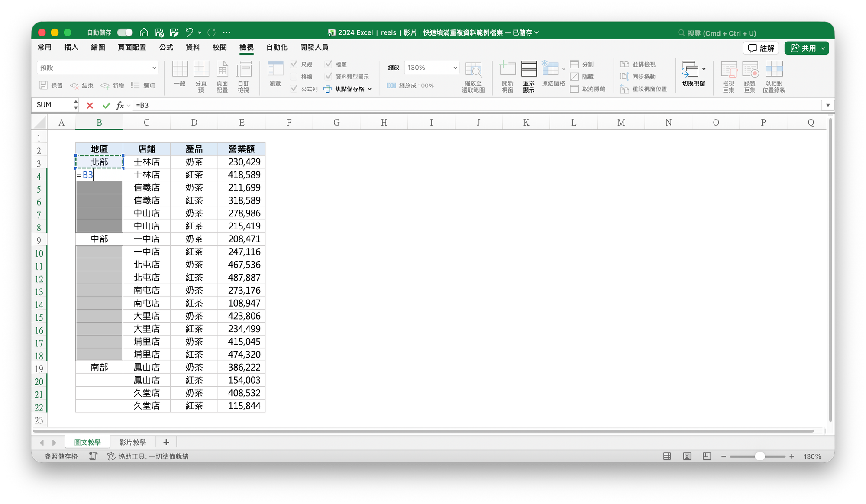The width and height of the screenshot is (866, 504).
Task: Click the zoom slider knob in status bar
Action: [x=759, y=456]
